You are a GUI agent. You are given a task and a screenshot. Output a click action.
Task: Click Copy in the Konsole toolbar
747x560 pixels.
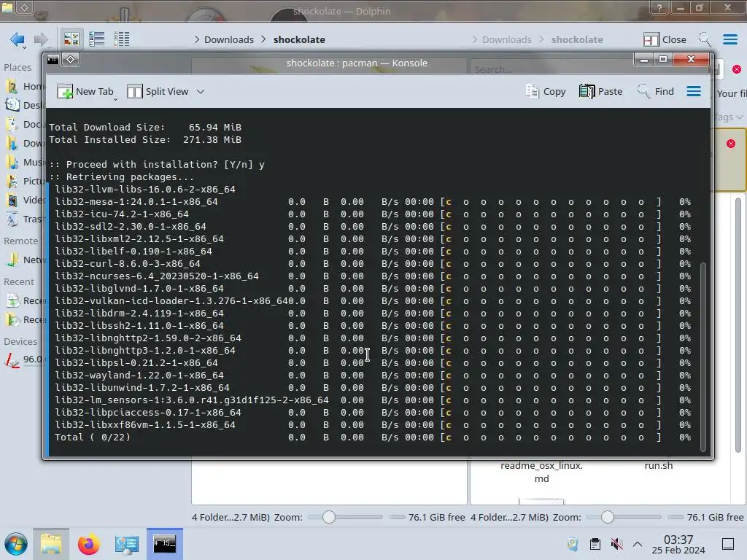pos(546,91)
